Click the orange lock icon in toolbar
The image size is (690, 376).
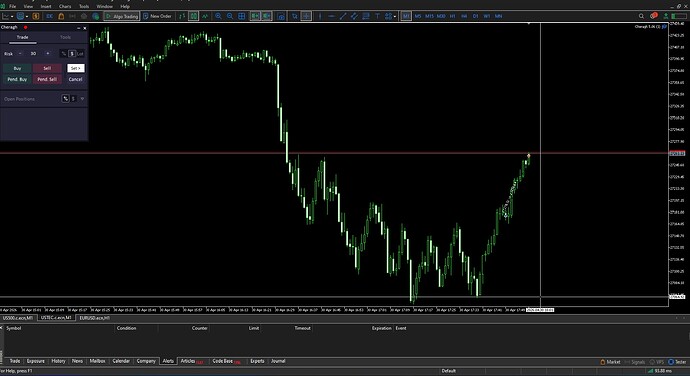click(x=61, y=16)
